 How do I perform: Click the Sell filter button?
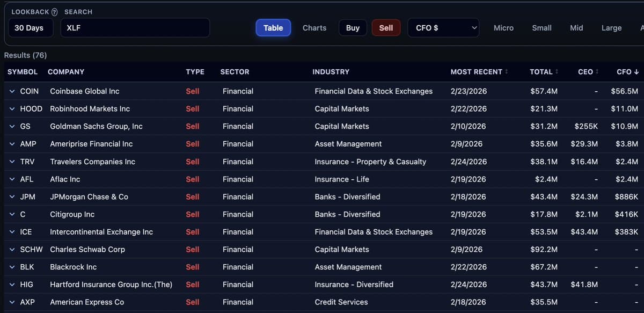point(386,27)
